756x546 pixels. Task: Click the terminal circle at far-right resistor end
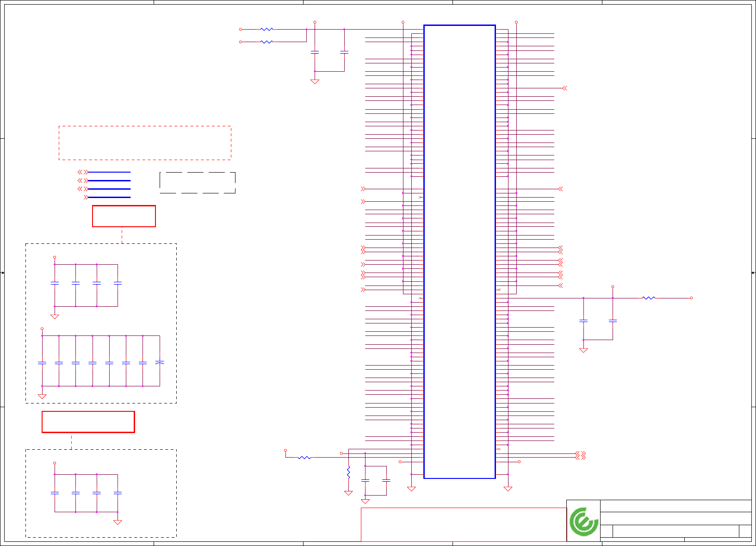[x=691, y=298]
